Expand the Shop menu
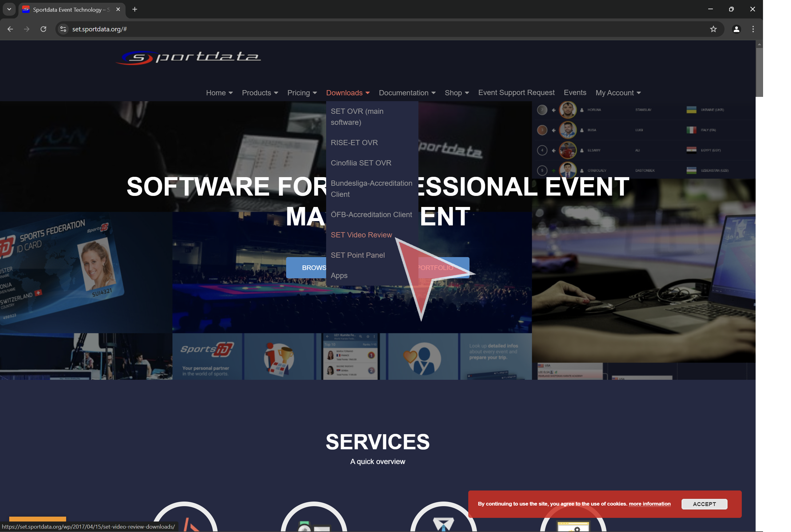 457,93
